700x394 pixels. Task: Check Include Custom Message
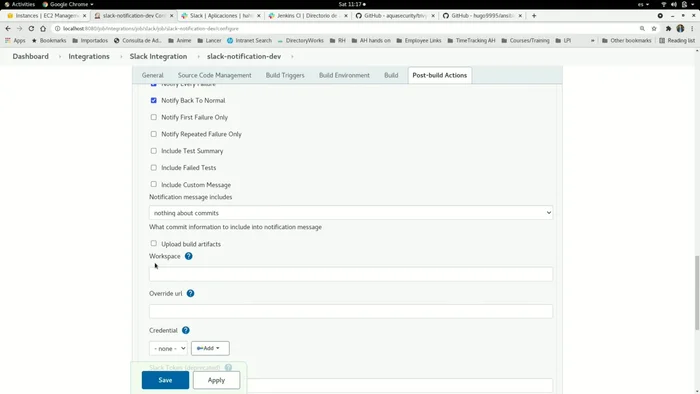pyautogui.click(x=154, y=184)
